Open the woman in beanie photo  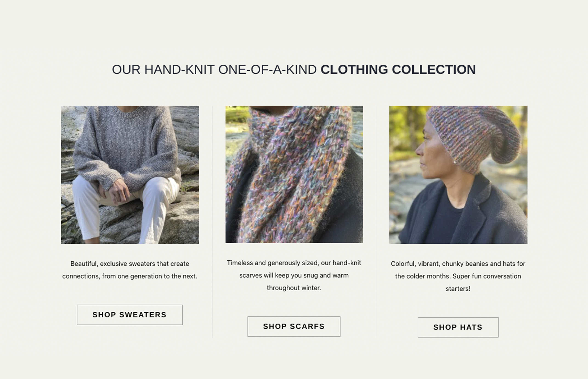(458, 175)
